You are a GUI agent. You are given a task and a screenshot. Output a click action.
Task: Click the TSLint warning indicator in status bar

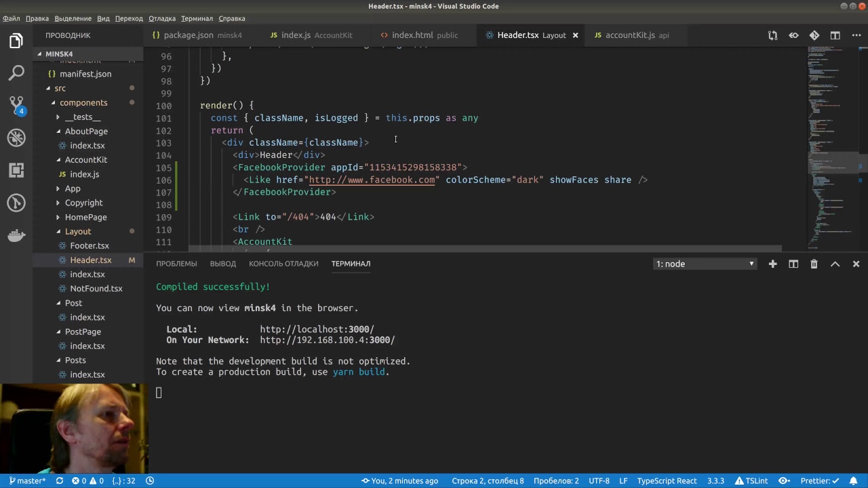(751, 481)
